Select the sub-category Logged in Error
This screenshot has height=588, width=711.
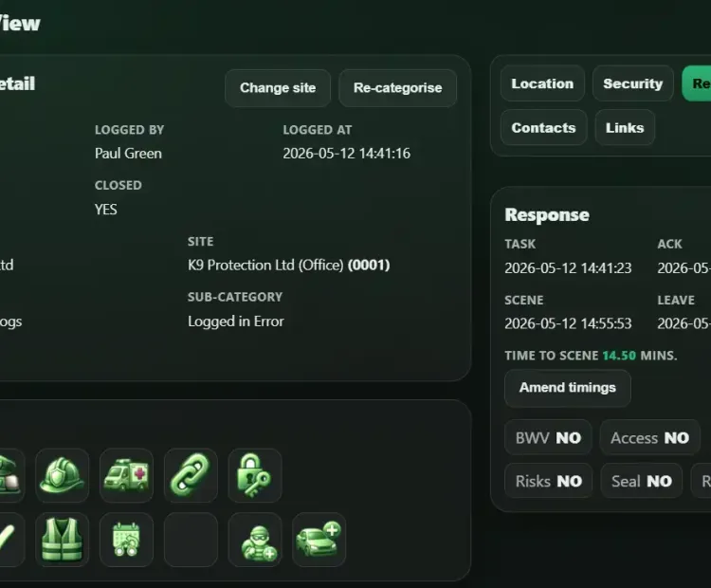tap(236, 322)
